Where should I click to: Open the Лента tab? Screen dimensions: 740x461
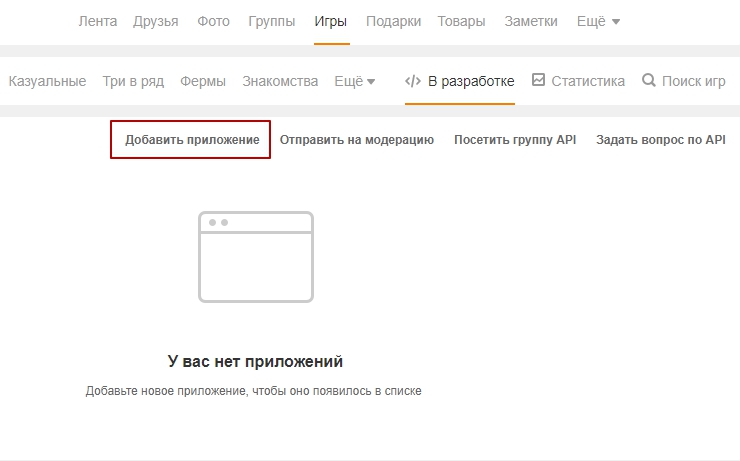click(x=98, y=21)
